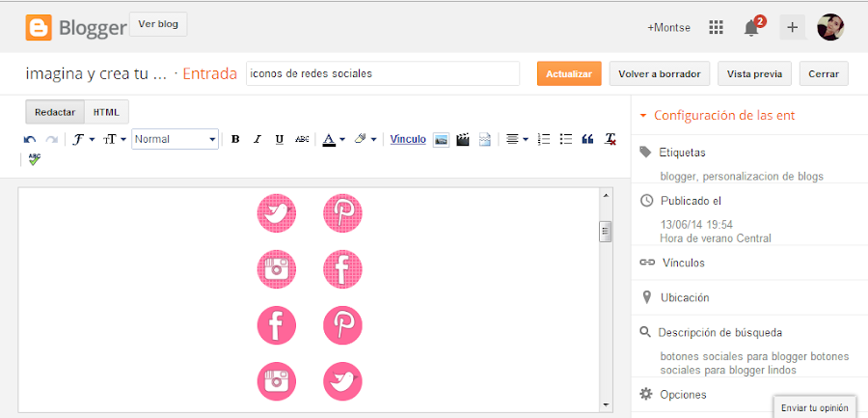Select the checkered Pinterest icon image
Image resolution: width=868 pixels, height=418 pixels.
coord(342,213)
